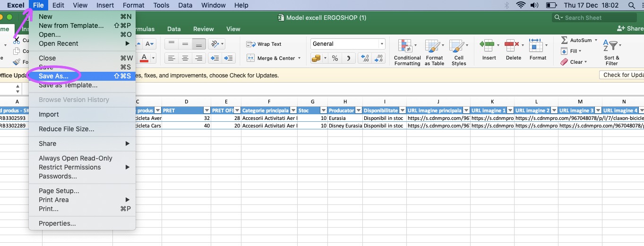This screenshot has height=246, width=644.
Task: Click the text Orientation icon
Action: point(215,44)
